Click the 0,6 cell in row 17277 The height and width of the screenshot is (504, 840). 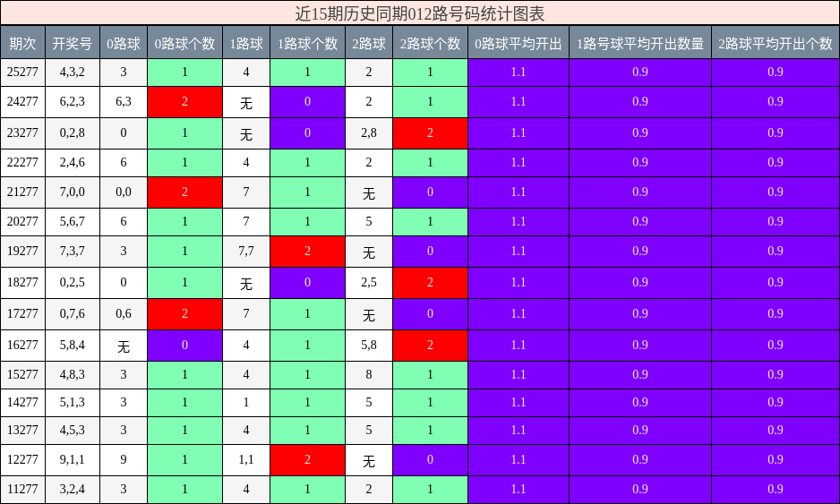(124, 314)
